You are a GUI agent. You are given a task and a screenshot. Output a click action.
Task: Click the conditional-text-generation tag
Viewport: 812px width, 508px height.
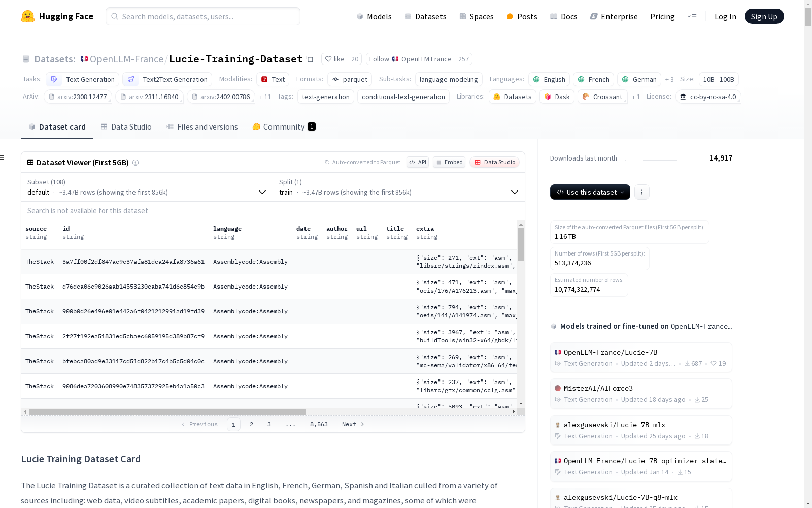point(403,97)
